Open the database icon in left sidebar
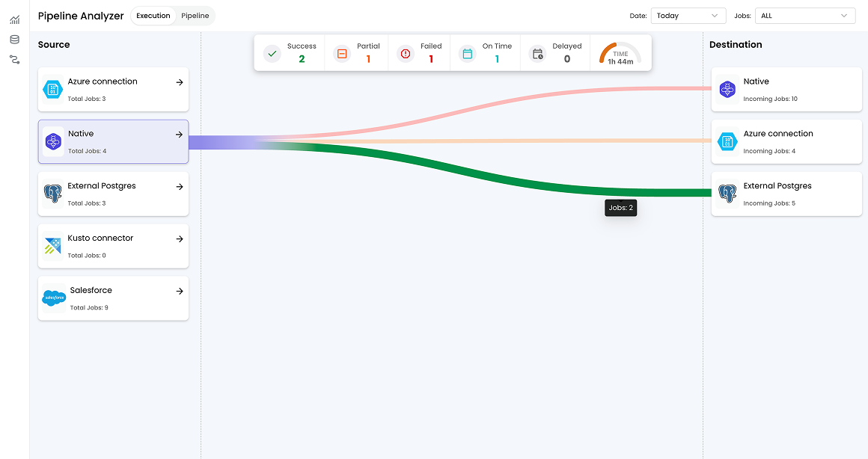Viewport: 868px width, 459px height. coord(13,40)
